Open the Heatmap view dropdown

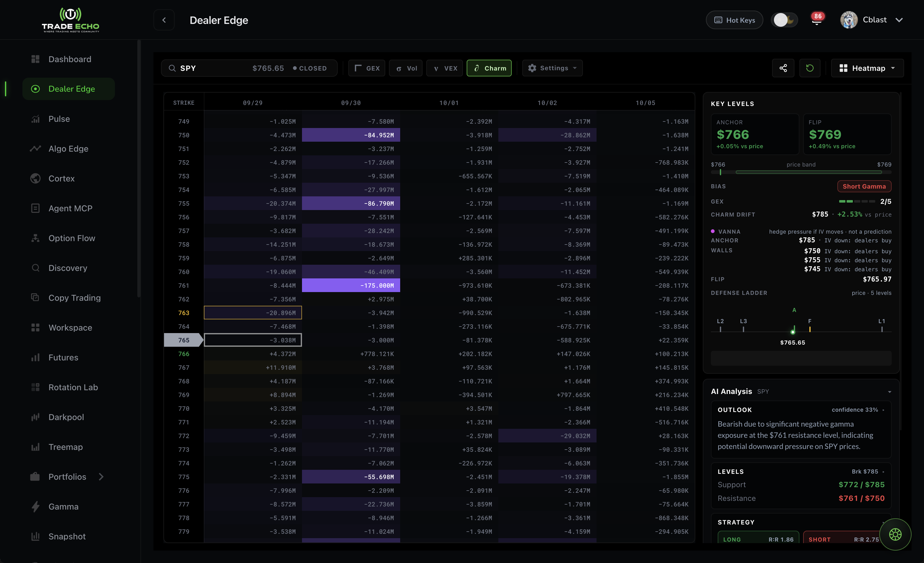tap(867, 68)
